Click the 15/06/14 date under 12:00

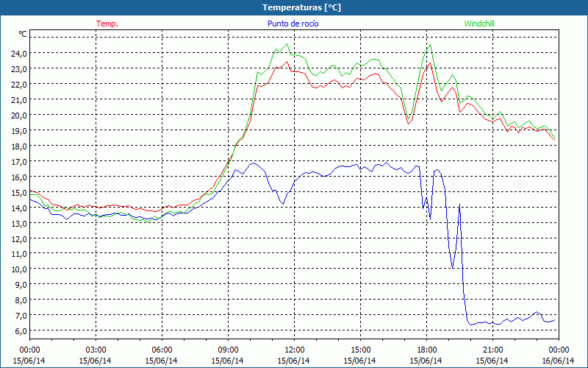[x=293, y=361]
